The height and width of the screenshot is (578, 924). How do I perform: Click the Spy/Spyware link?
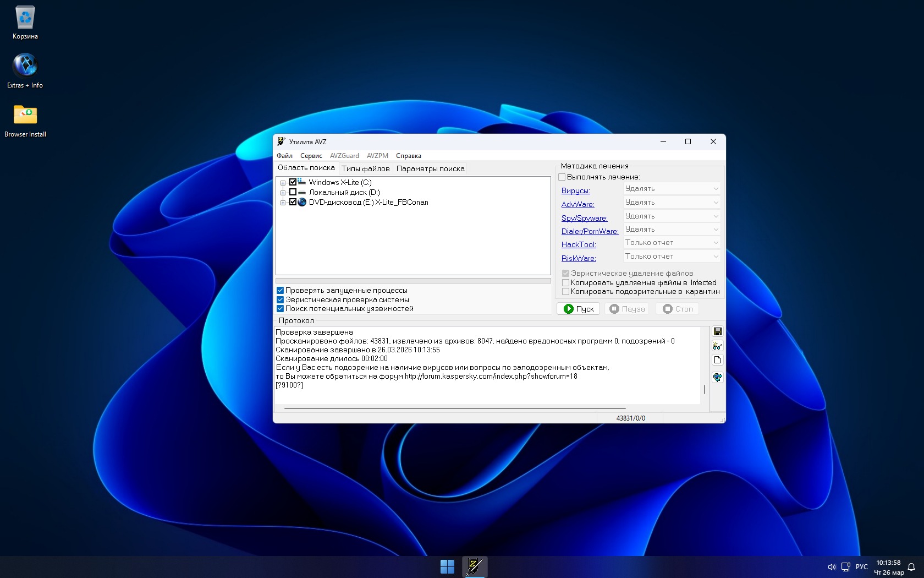(x=584, y=218)
